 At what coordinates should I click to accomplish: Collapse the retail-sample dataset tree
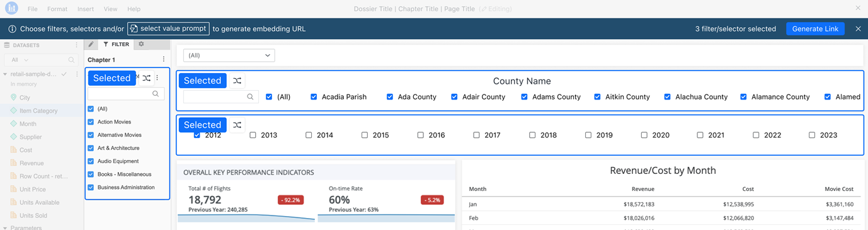(x=5, y=74)
